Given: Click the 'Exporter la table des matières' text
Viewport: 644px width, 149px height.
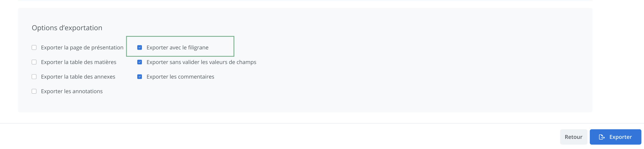Looking at the screenshot, I should 79,62.
